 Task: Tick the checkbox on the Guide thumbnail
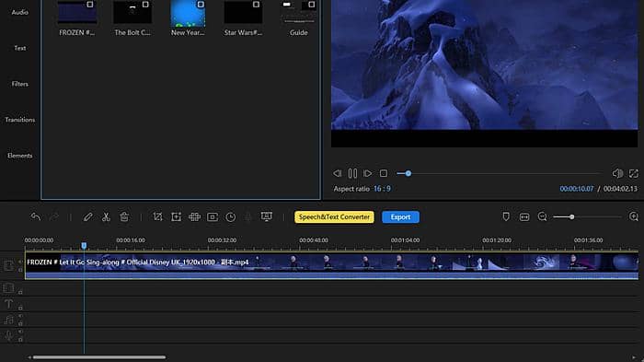point(311,5)
